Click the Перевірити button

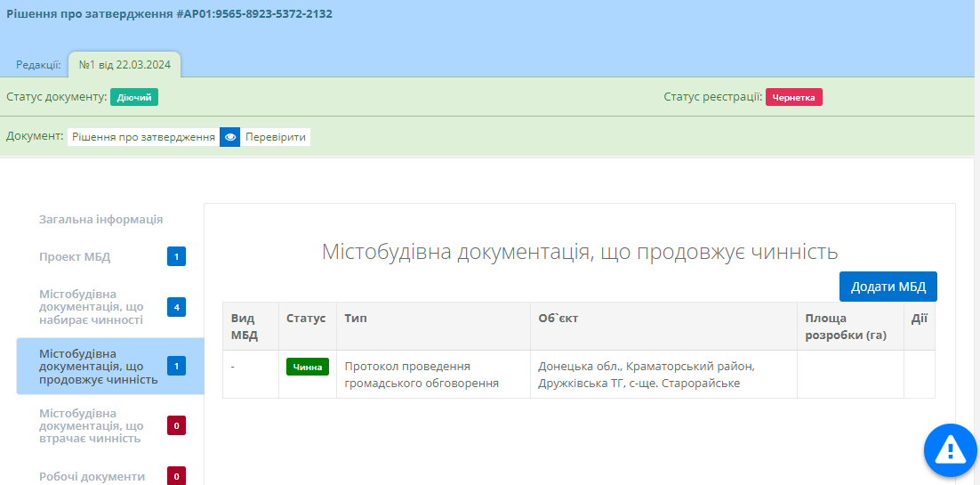(x=276, y=137)
